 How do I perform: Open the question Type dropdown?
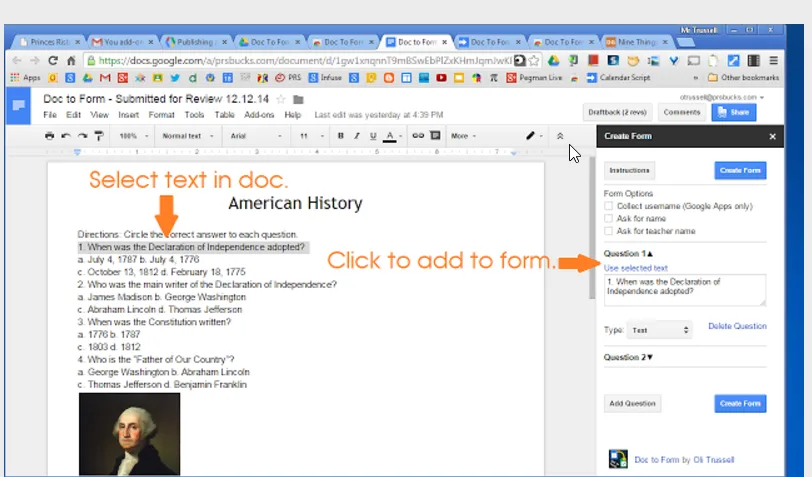pyautogui.click(x=660, y=330)
